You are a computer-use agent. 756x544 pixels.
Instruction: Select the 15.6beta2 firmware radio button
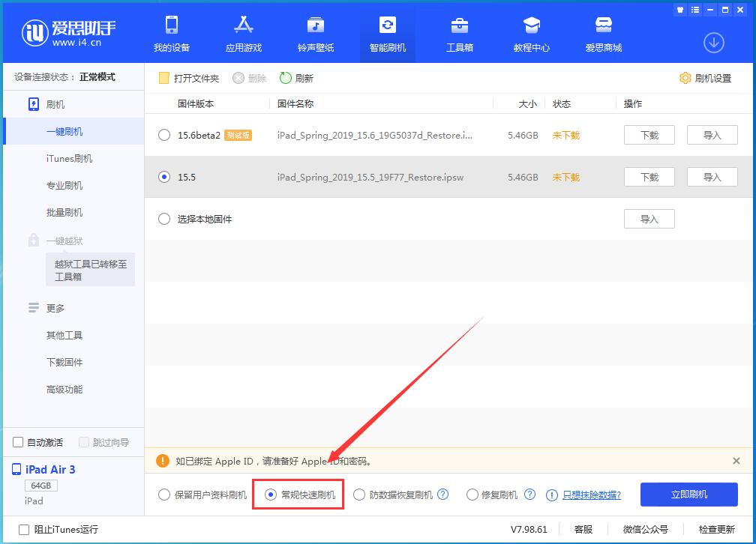tap(163, 135)
